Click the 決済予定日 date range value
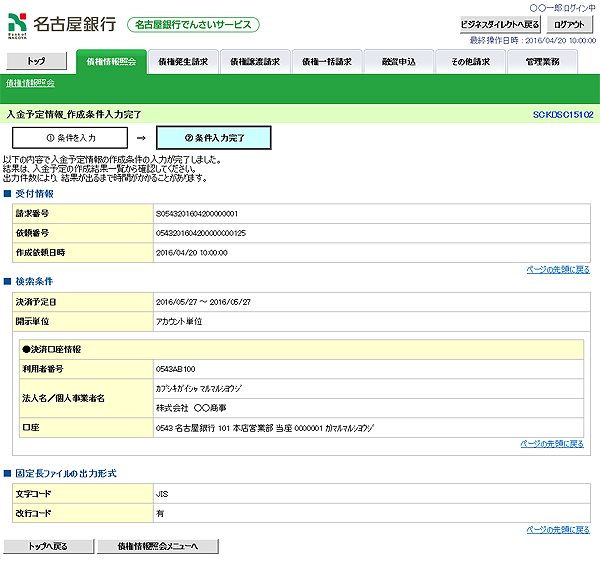Screen dimensions: 600x562 tap(203, 302)
